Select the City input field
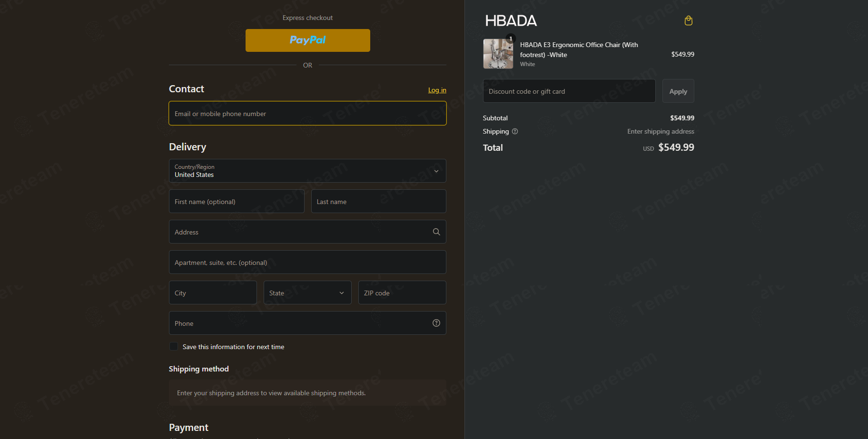The height and width of the screenshot is (439, 868). (x=213, y=293)
